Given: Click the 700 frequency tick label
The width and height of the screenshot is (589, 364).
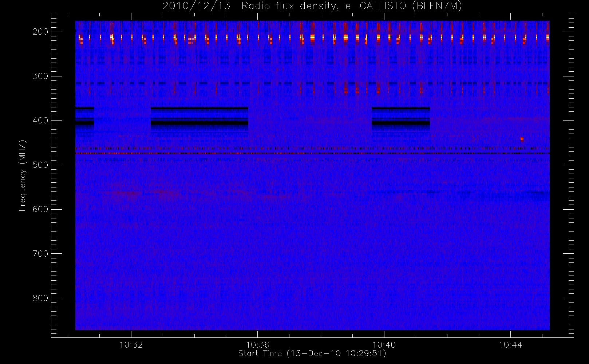Looking at the screenshot, I should tap(40, 254).
